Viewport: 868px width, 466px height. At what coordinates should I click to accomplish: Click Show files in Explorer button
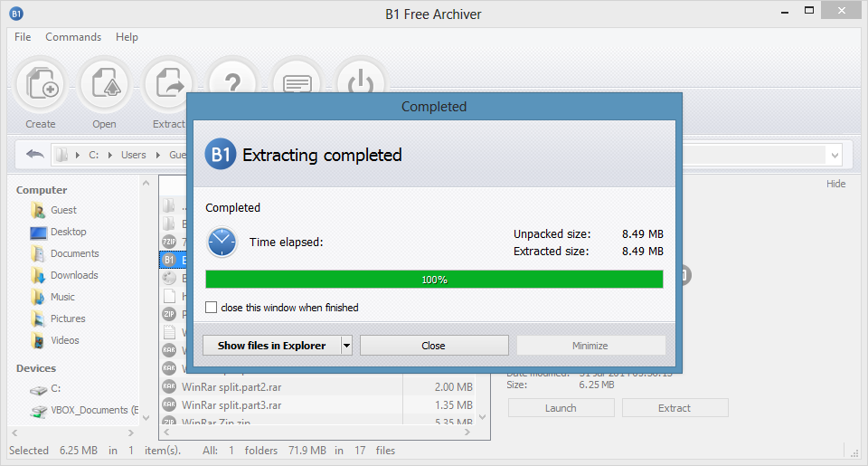coord(272,346)
